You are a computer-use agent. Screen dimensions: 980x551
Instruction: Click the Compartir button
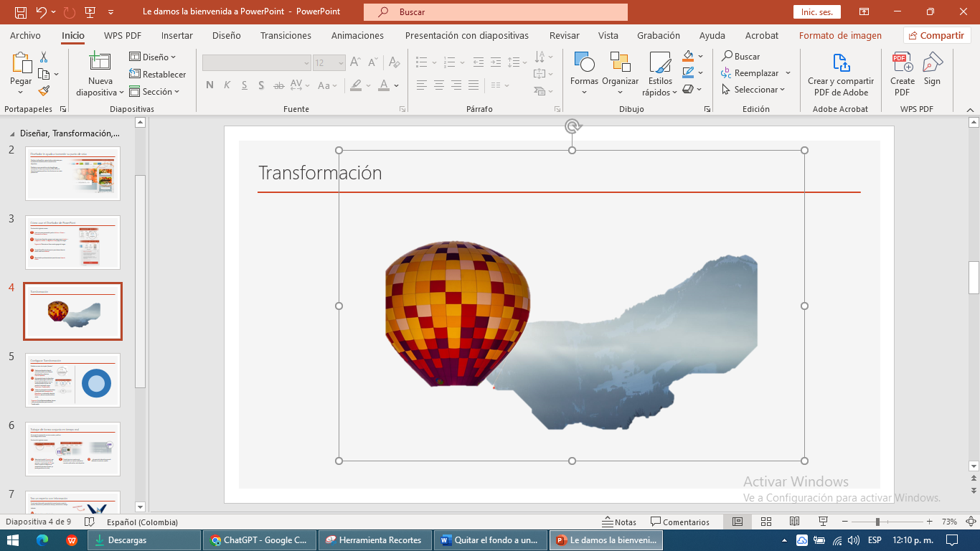pyautogui.click(x=936, y=35)
